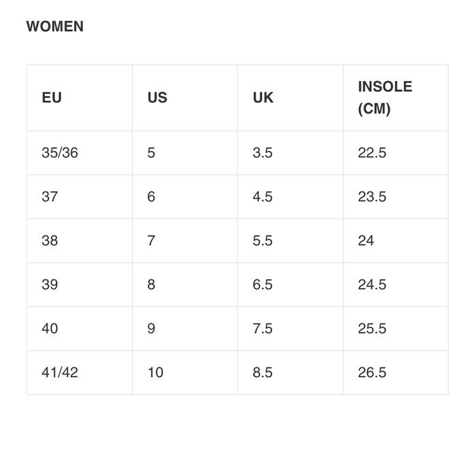
Task: Click the EU column header
Action: click(x=52, y=97)
